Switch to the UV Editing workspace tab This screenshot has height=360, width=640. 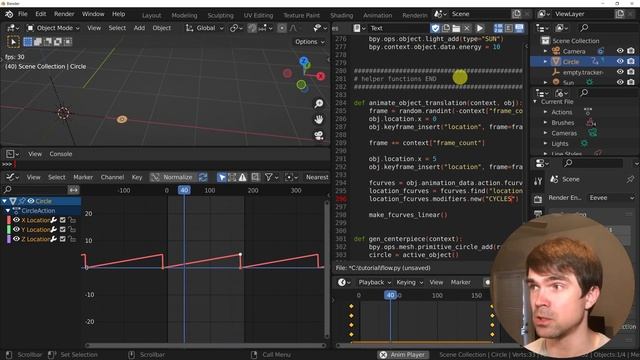pos(258,16)
